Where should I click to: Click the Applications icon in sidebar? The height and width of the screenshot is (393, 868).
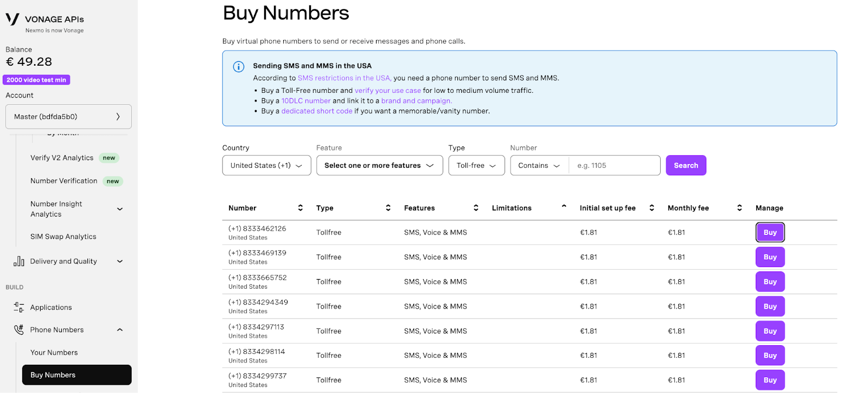point(19,307)
